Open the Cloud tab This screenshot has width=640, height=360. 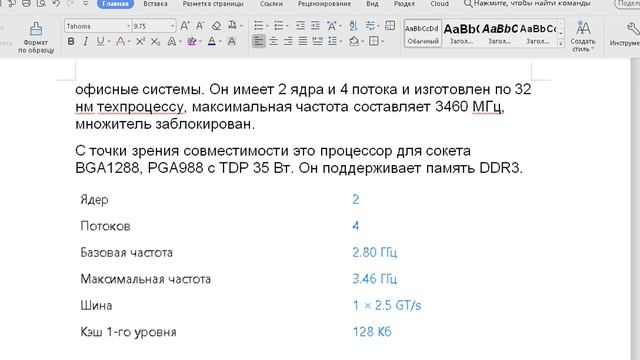(x=440, y=4)
